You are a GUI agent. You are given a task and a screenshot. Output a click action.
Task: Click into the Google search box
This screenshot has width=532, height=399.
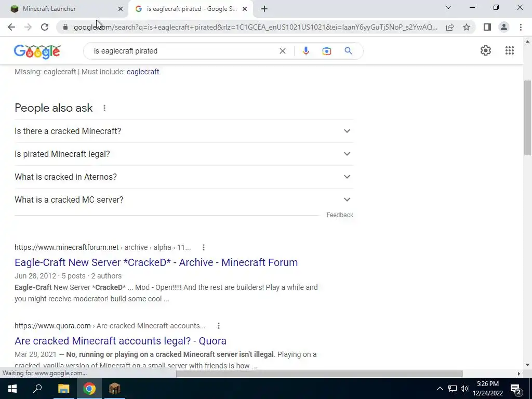click(x=183, y=51)
